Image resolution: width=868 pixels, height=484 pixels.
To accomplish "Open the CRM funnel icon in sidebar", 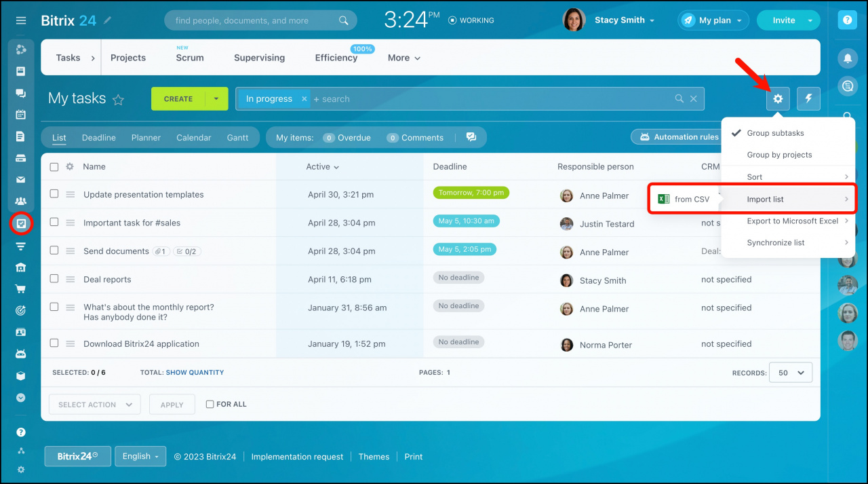I will (21, 246).
